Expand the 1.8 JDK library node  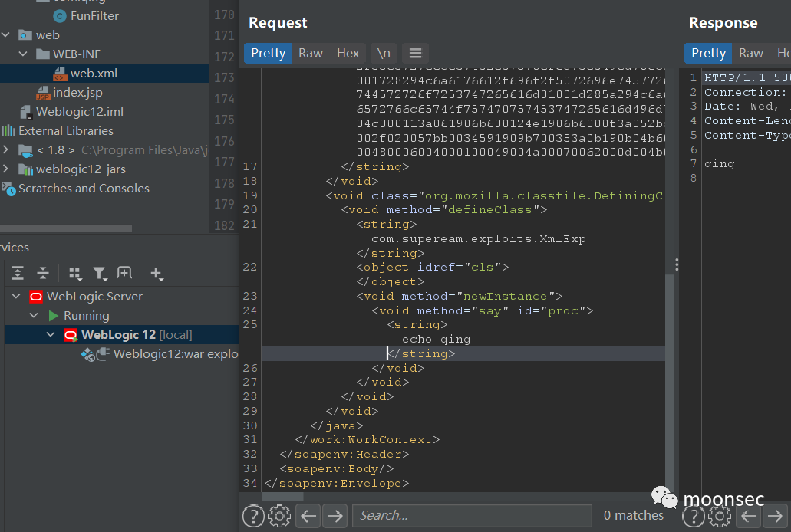5,149
